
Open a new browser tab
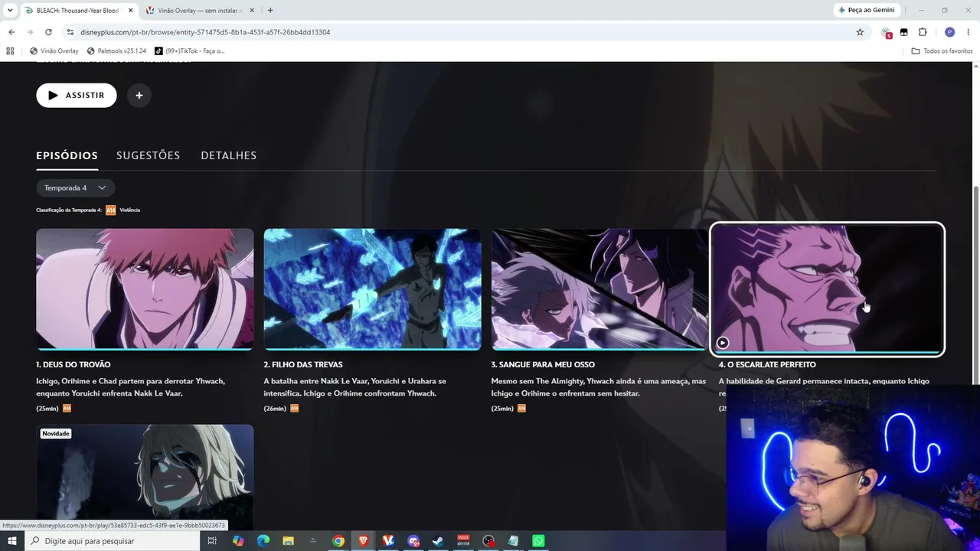click(270, 11)
